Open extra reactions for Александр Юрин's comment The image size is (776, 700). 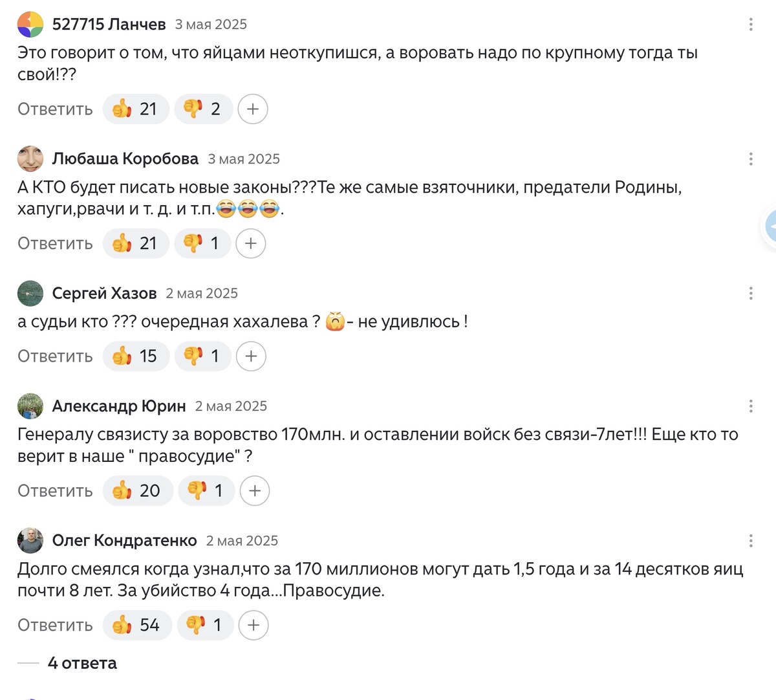pyautogui.click(x=255, y=491)
